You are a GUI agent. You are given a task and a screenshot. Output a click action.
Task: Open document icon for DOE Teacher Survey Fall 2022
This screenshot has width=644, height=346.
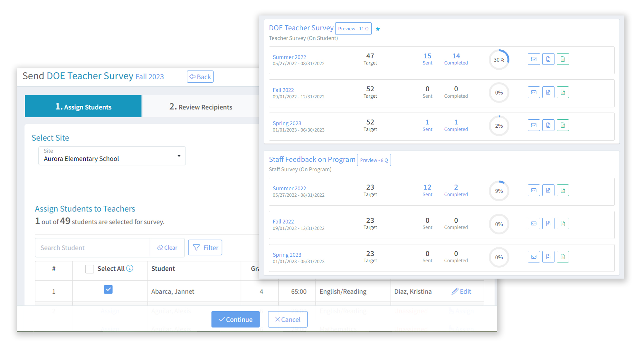pos(548,93)
